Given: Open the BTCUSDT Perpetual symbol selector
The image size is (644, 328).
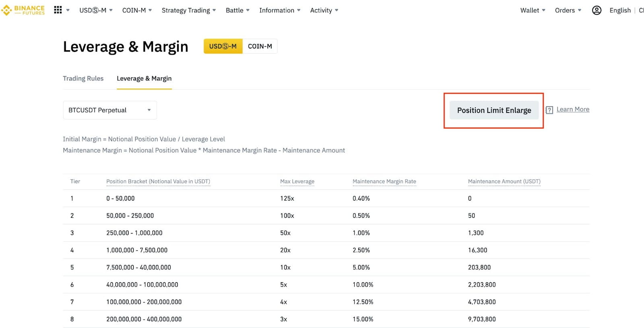Looking at the screenshot, I should click(x=110, y=110).
